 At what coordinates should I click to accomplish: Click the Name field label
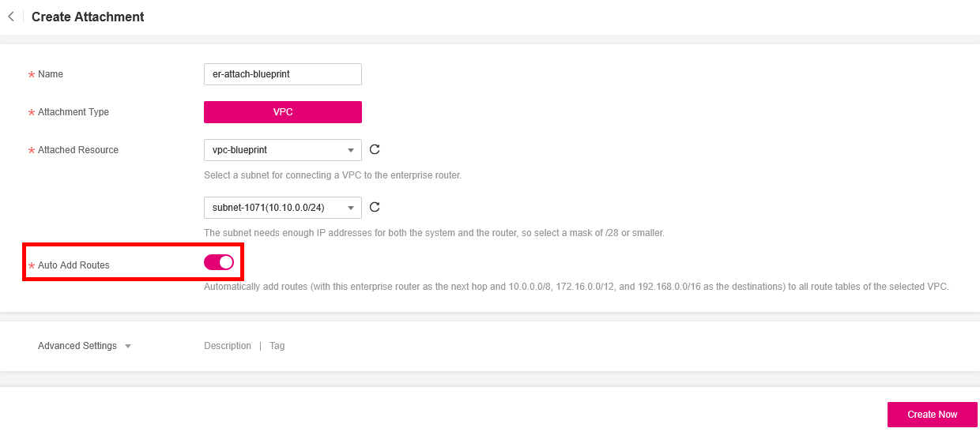point(51,74)
